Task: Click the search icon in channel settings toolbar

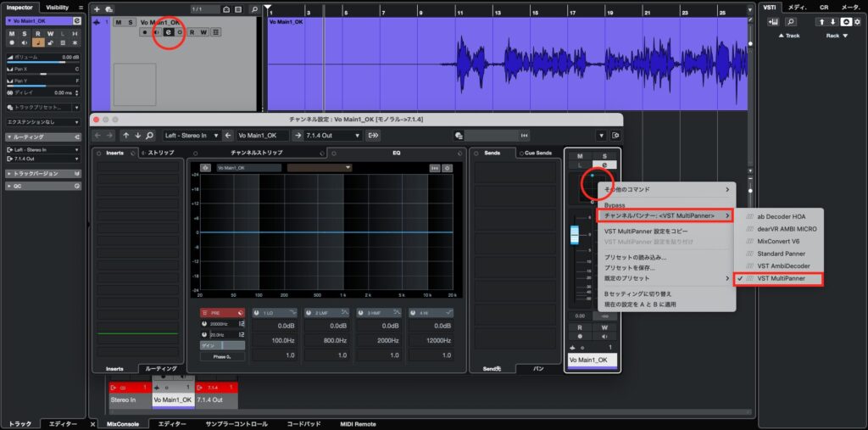Action: (150, 135)
